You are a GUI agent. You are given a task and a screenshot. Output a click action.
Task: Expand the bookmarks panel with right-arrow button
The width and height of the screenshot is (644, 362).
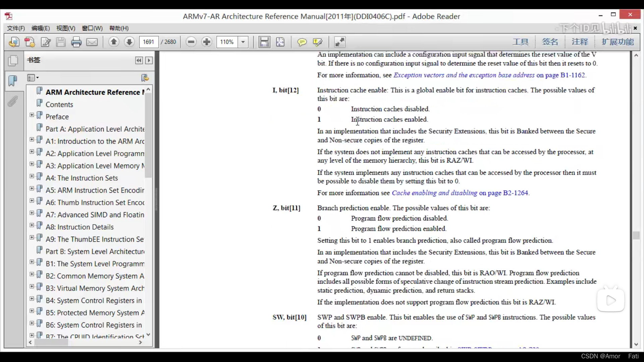[149, 60]
